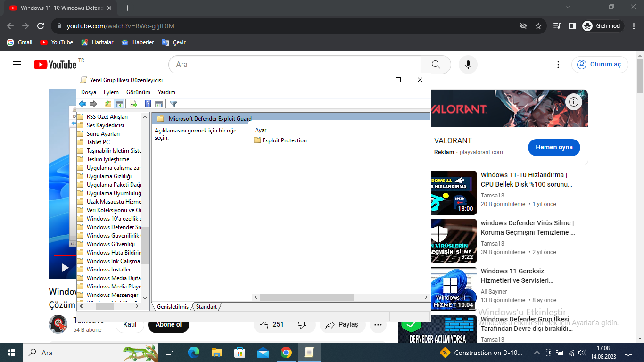Select Ses Kaydedicisi in the policy tree

(x=105, y=125)
